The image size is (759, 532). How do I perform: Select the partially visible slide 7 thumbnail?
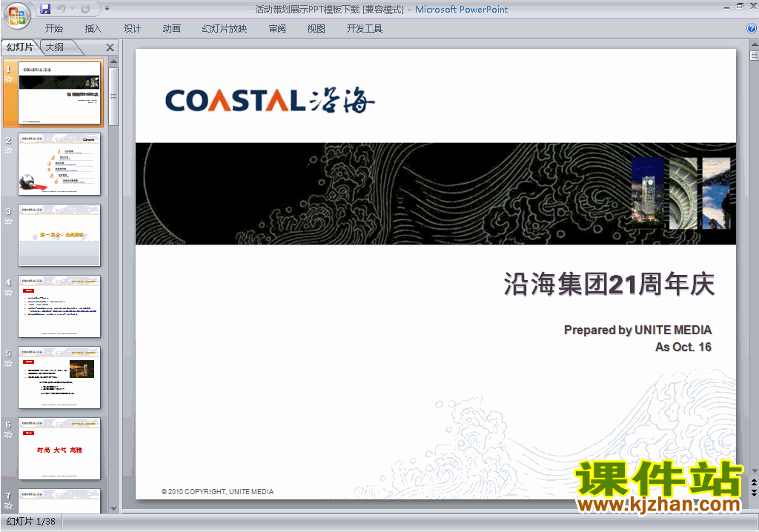pyautogui.click(x=59, y=501)
